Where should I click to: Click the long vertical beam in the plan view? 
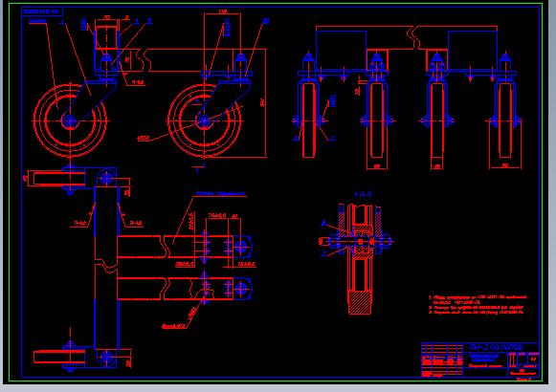click(106, 268)
